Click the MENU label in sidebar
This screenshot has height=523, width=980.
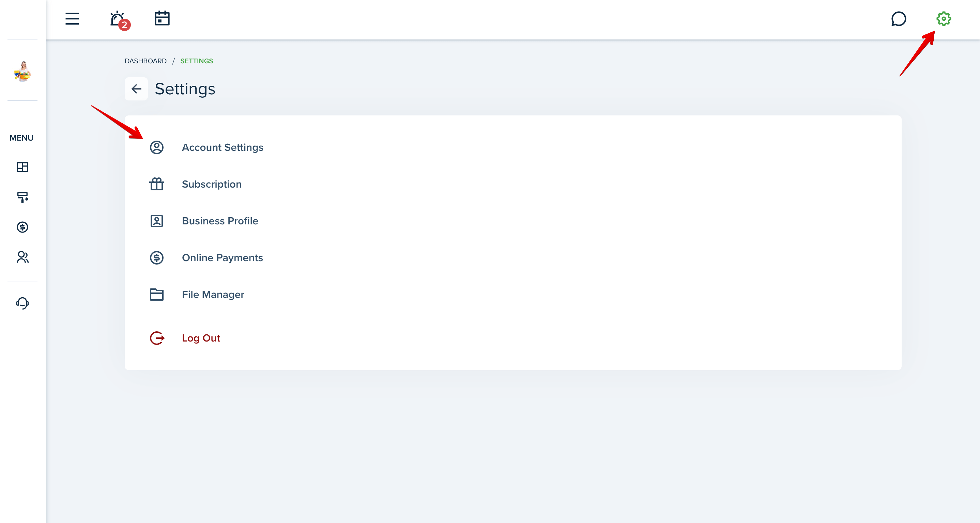(x=22, y=138)
